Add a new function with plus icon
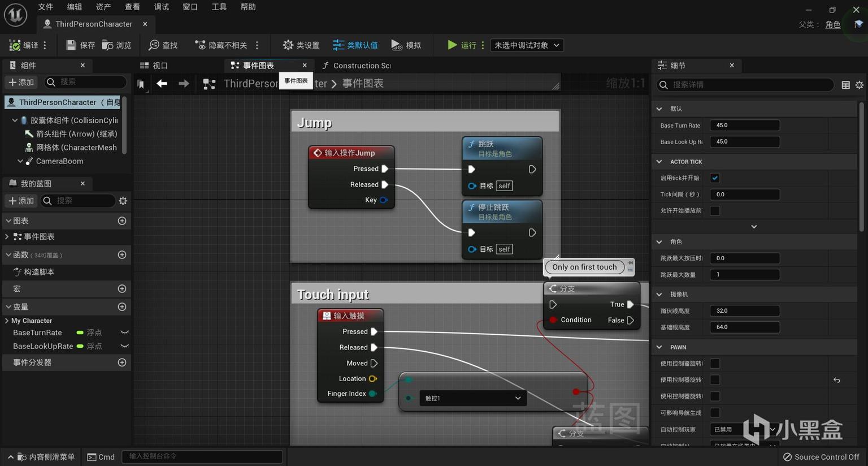 pos(121,255)
